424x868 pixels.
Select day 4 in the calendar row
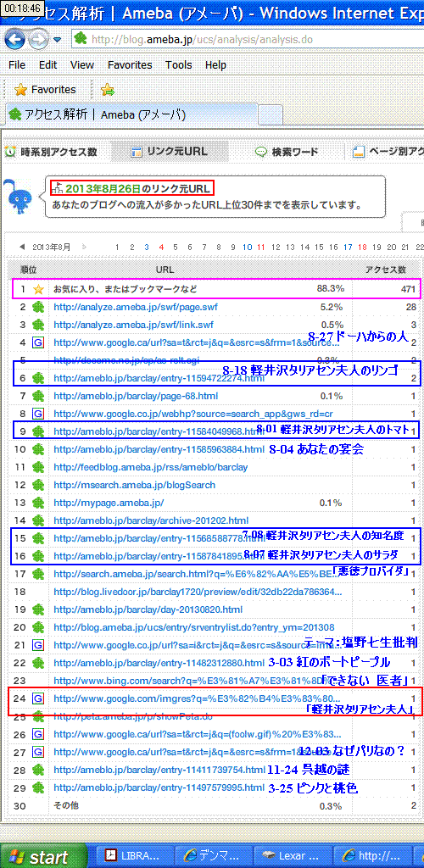161,248
